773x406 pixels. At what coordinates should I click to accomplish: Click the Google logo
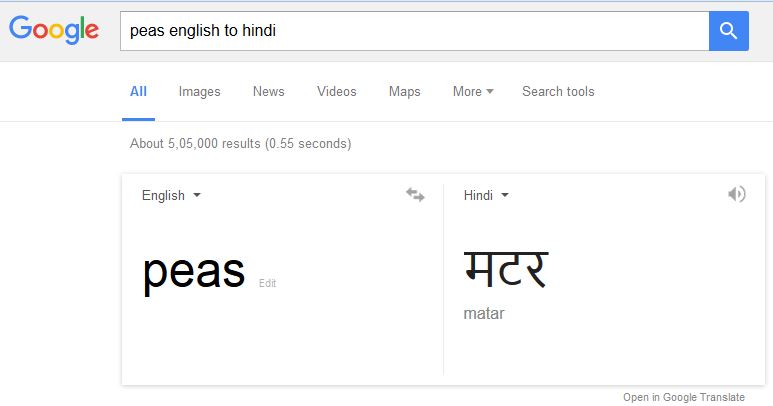pyautogui.click(x=54, y=30)
